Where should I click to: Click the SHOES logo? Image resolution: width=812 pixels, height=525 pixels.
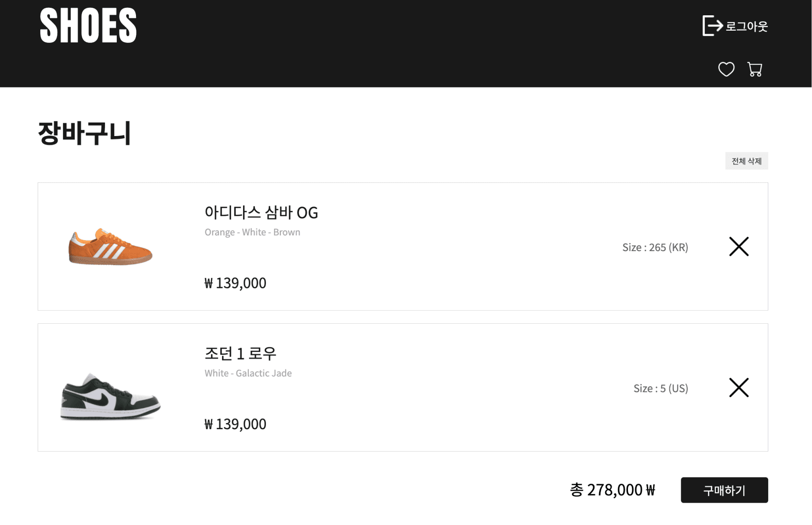tap(88, 25)
